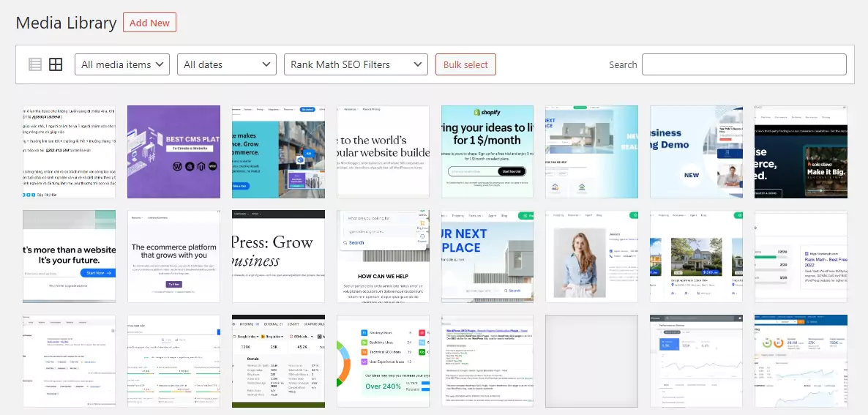Open the settings form thumbnail in bottom-left

[70, 361]
